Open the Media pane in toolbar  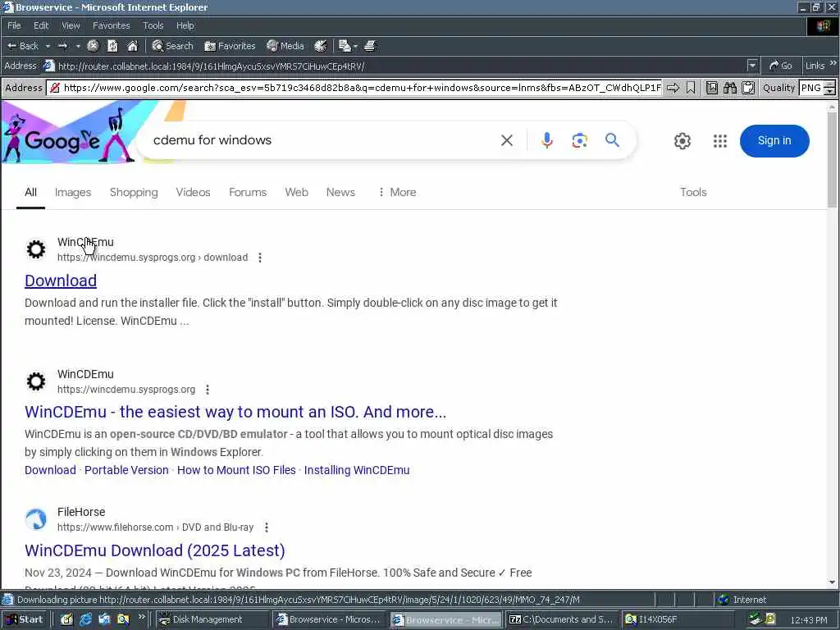pyautogui.click(x=285, y=46)
